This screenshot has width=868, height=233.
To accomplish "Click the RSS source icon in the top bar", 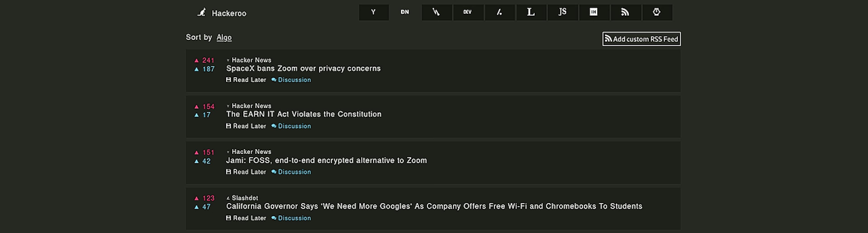I will click(625, 12).
